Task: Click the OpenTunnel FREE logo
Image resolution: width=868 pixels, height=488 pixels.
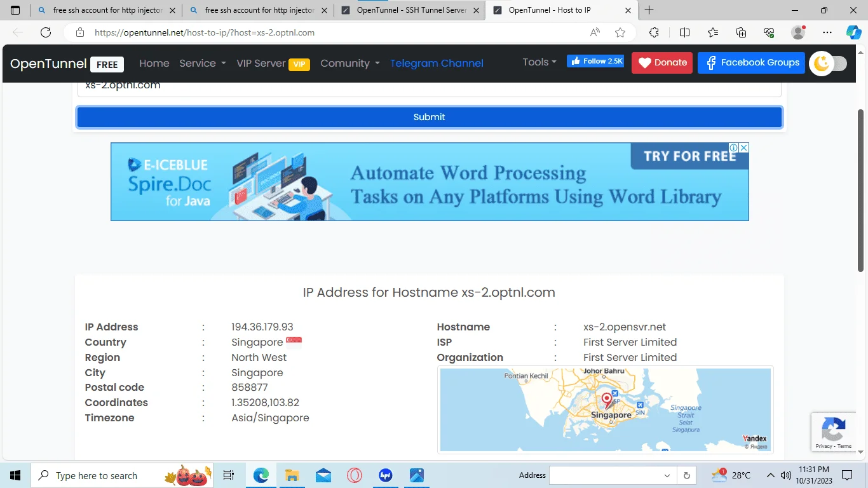Action: [67, 64]
